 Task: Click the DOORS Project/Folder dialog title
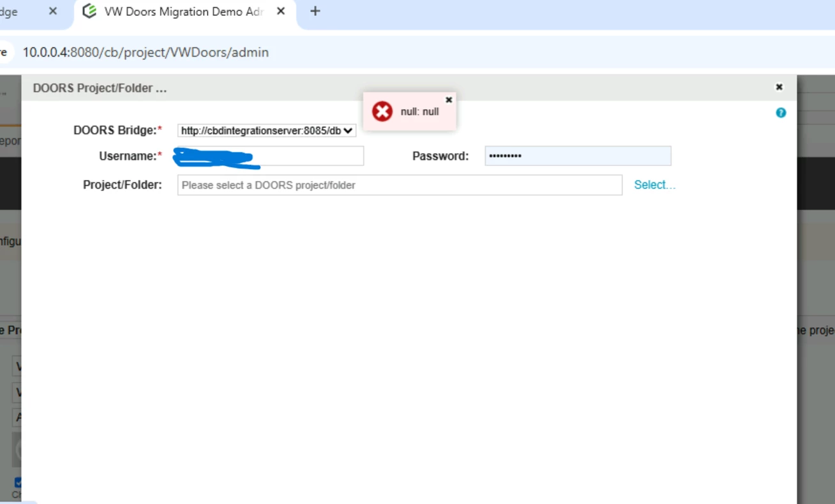(100, 88)
